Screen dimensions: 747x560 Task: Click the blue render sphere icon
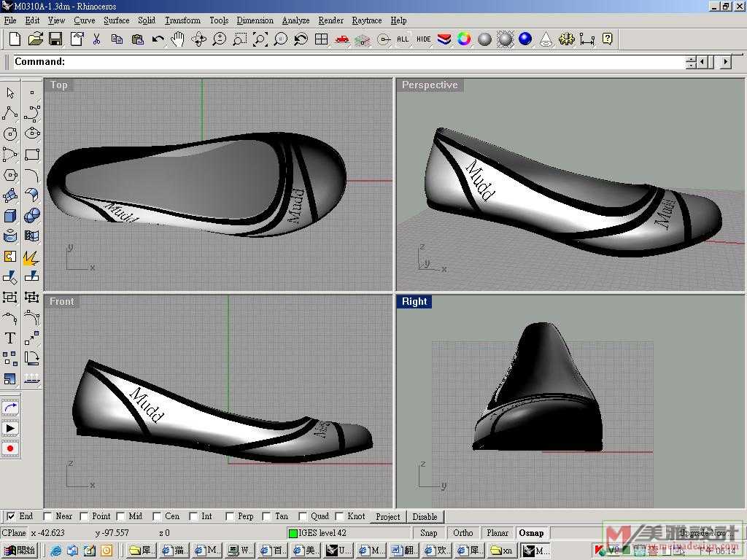pyautogui.click(x=525, y=39)
